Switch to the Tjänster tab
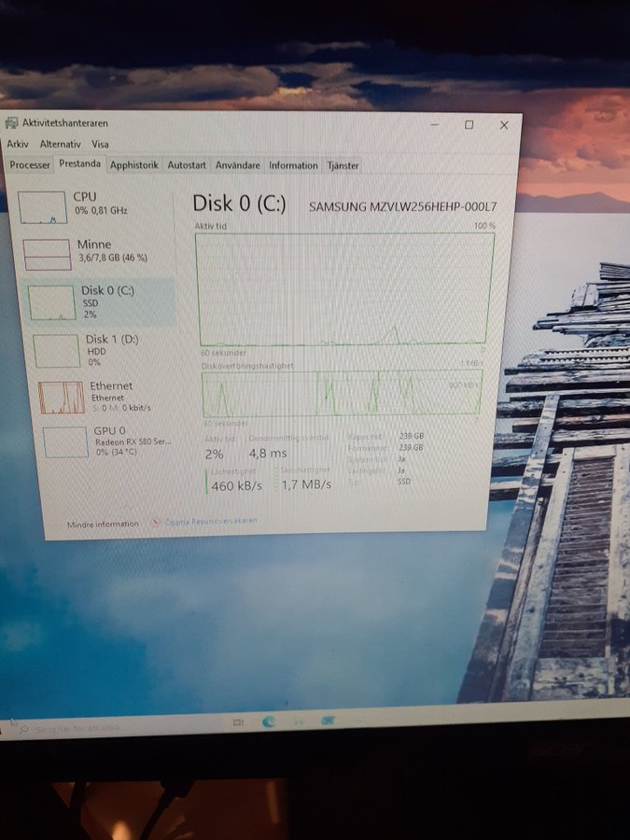Screen dimensions: 630x840 pos(343,165)
